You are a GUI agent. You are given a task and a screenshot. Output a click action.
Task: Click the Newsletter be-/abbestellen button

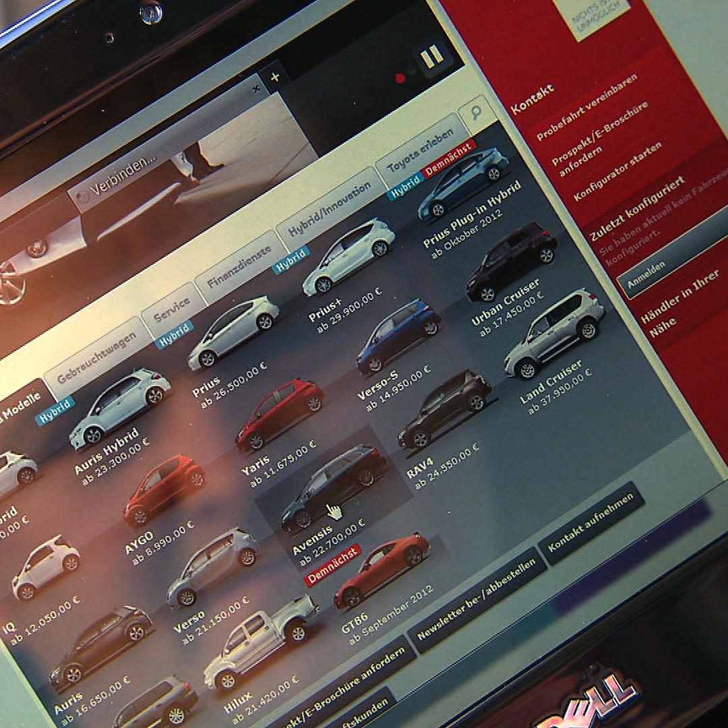point(477,600)
